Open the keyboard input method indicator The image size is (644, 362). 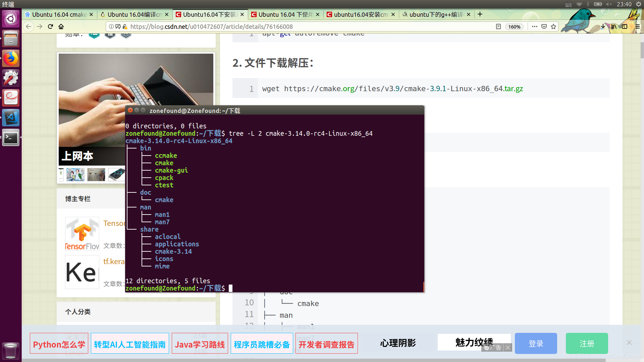point(568,4)
